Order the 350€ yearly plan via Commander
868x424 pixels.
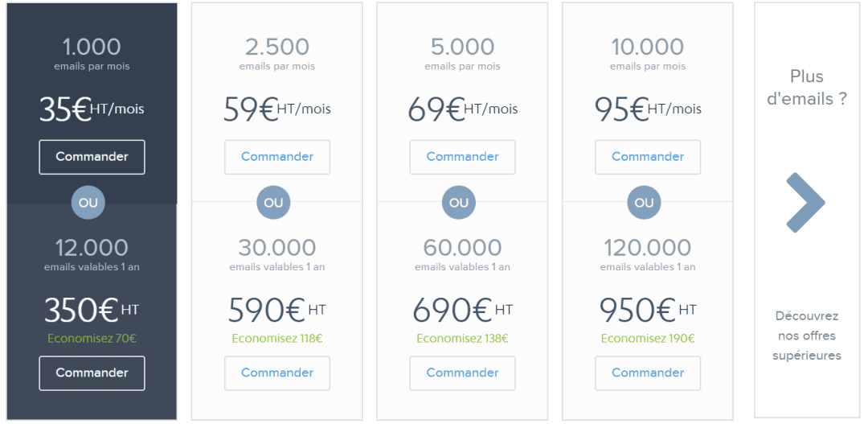click(x=92, y=373)
